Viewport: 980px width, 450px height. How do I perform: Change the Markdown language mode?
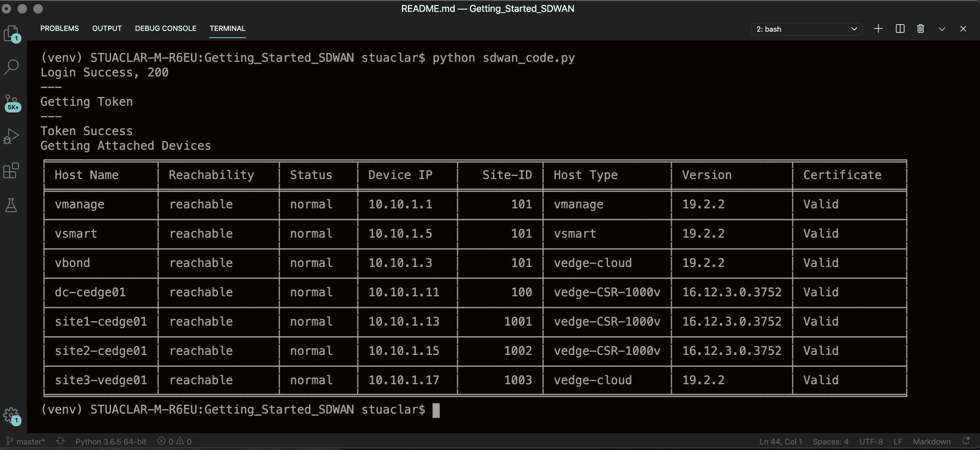(x=931, y=441)
